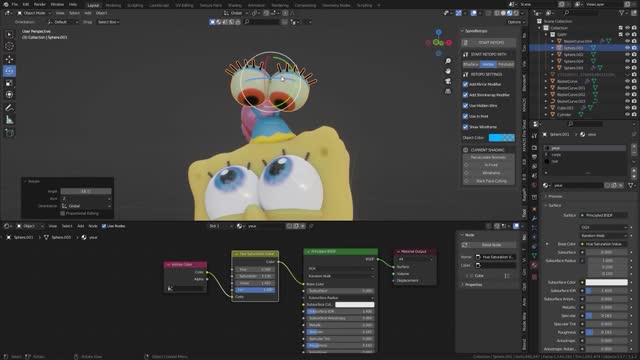Open the File menu

14,4
